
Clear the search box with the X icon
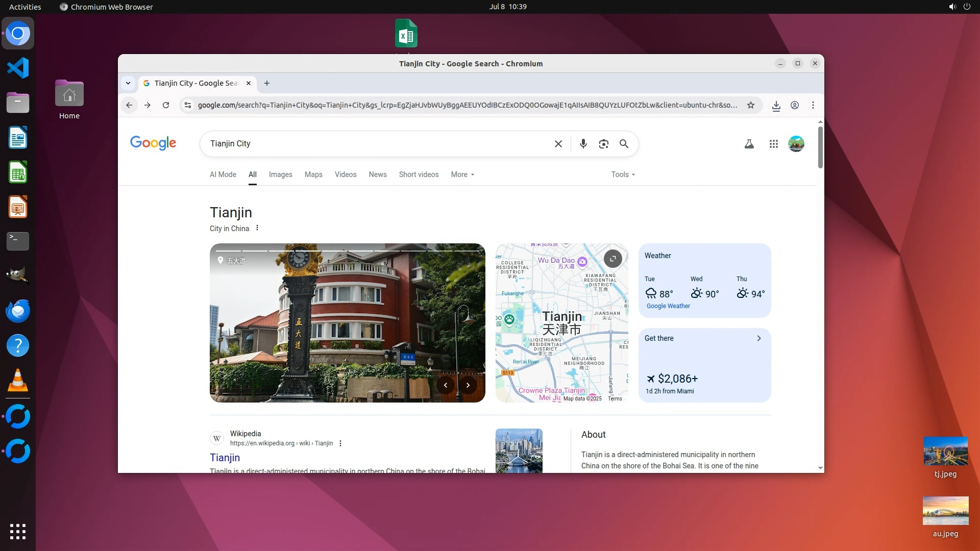point(558,144)
